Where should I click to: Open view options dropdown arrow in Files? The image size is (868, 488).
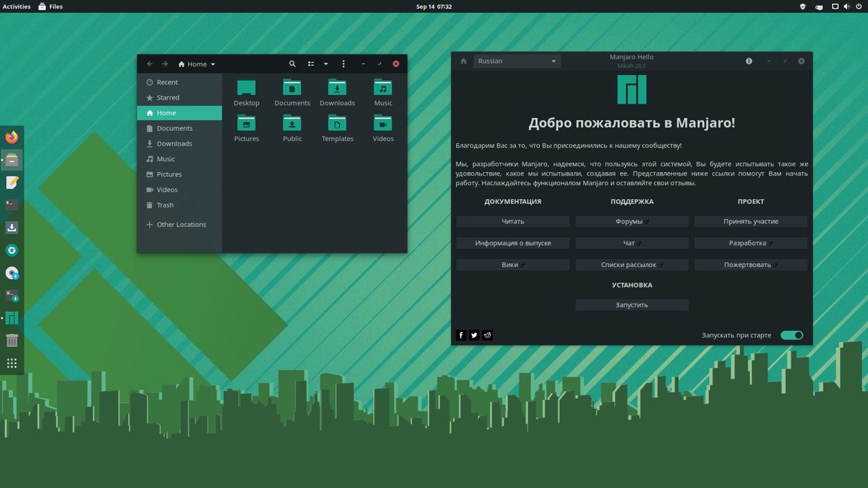click(325, 64)
